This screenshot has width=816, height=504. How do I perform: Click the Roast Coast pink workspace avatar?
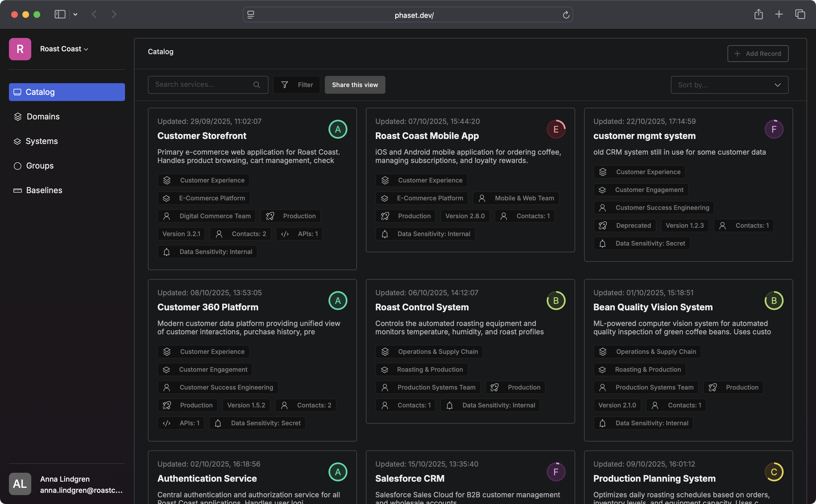[x=20, y=49]
